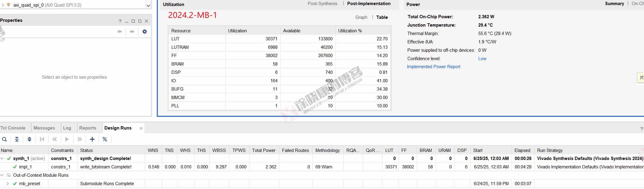
Task: Go back in Properties history
Action: tap(120, 31)
